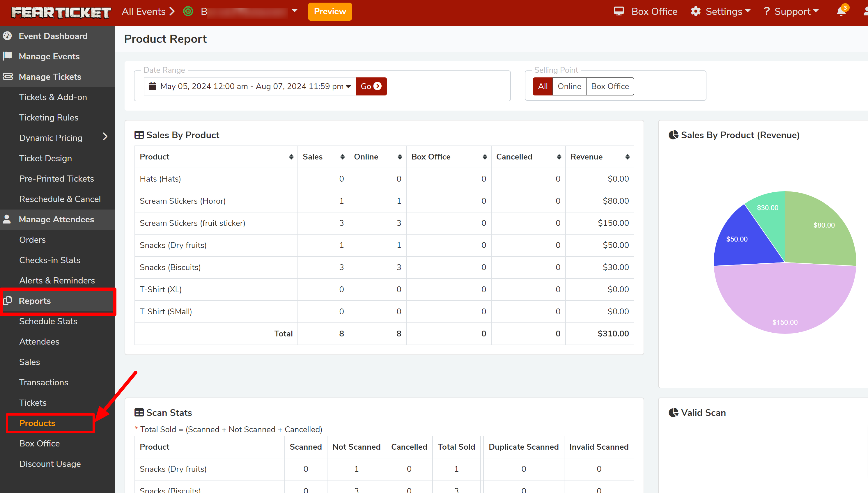Image resolution: width=868 pixels, height=493 pixels.
Task: Expand the Dynamic Pricing submenu chevron
Action: coord(105,137)
